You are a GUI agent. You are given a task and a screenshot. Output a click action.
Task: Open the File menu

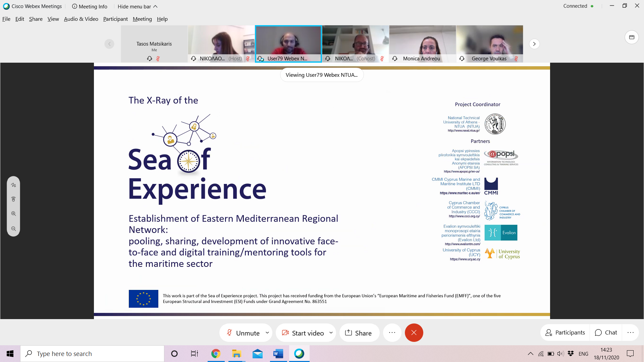click(6, 19)
